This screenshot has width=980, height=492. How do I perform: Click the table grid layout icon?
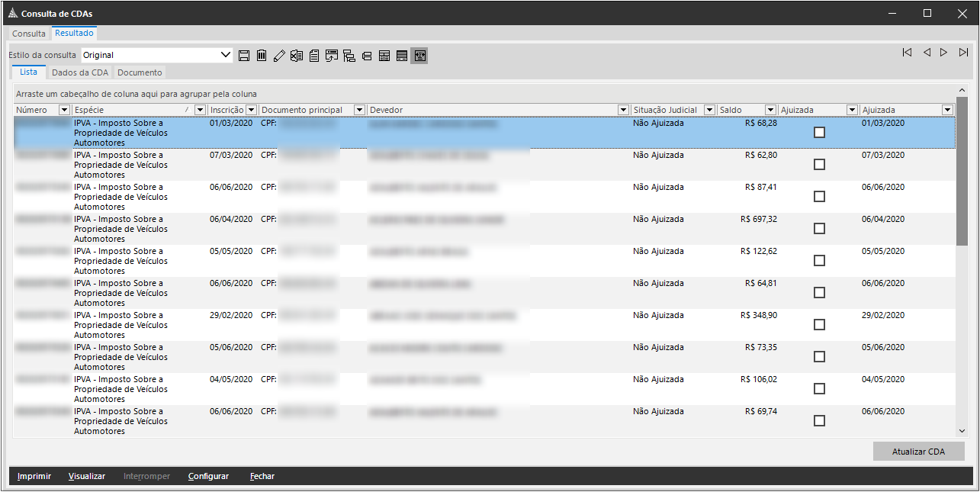point(384,55)
